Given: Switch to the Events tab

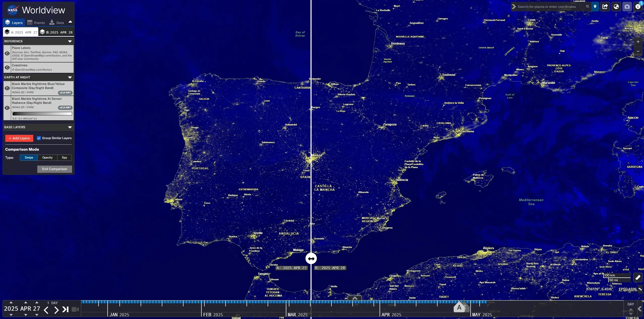Looking at the screenshot, I should click(36, 23).
